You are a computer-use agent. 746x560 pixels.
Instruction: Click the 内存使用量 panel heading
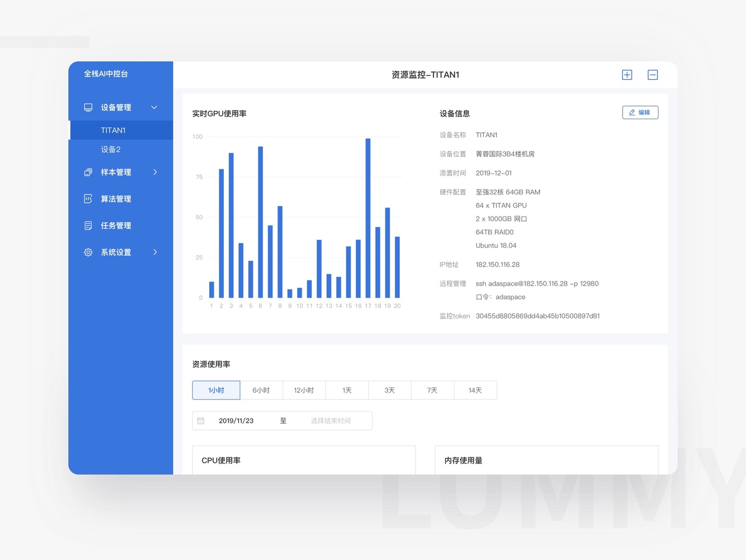[x=463, y=461]
